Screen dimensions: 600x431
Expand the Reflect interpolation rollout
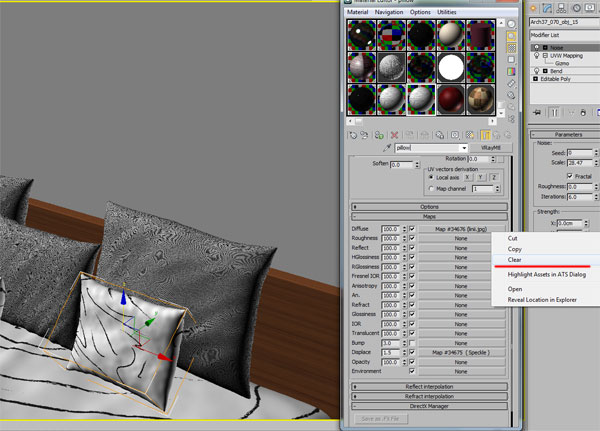(x=429, y=387)
